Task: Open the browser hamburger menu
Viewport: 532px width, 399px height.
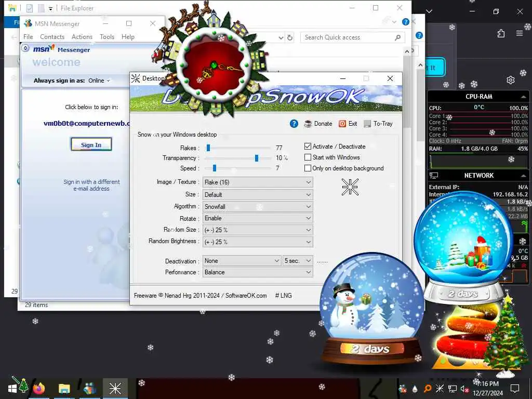Action: (520, 33)
